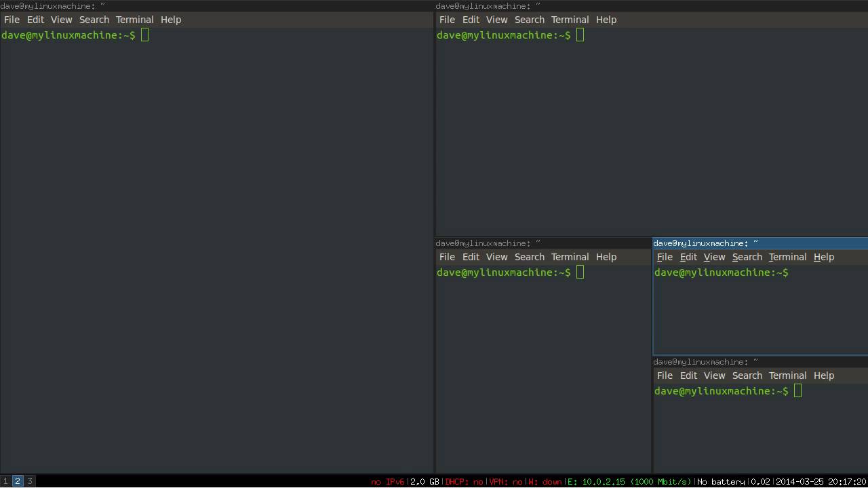Screen dimensions: 868x488
Task: Click the shell prompt in the left terminal
Action: click(68, 35)
